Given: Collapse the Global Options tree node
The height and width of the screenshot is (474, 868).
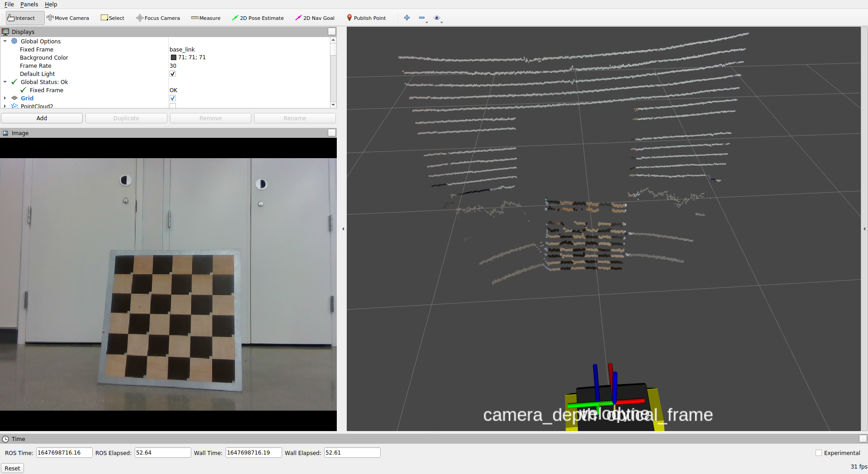Looking at the screenshot, I should 5,41.
